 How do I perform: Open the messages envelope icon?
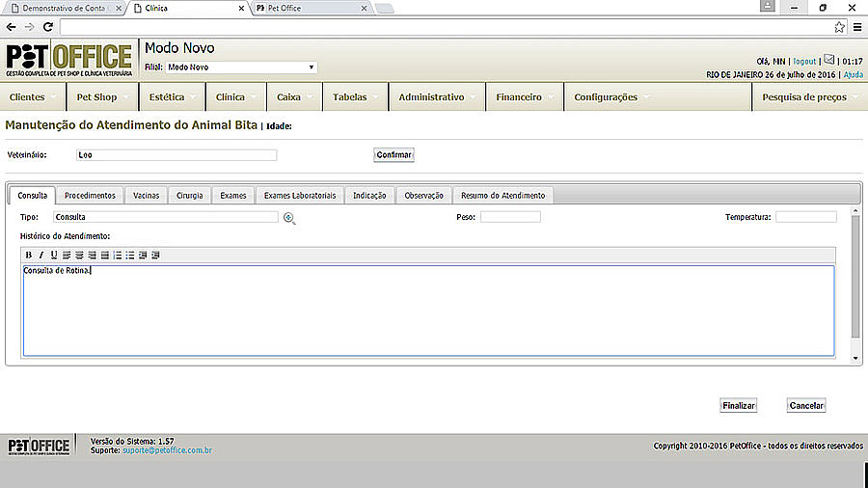[829, 60]
